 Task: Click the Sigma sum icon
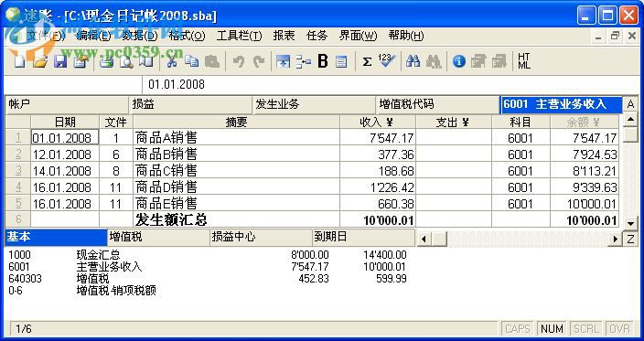pos(367,61)
